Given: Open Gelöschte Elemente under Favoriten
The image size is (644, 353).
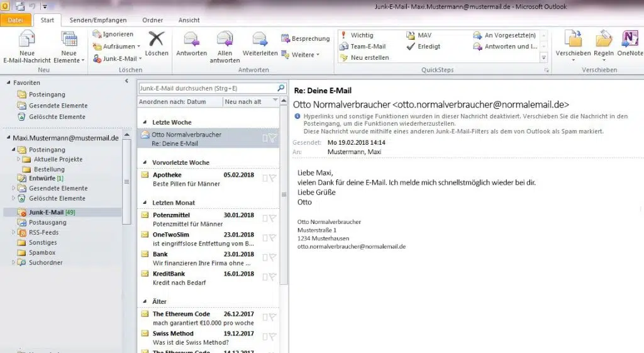Looking at the screenshot, I should click(52, 116).
